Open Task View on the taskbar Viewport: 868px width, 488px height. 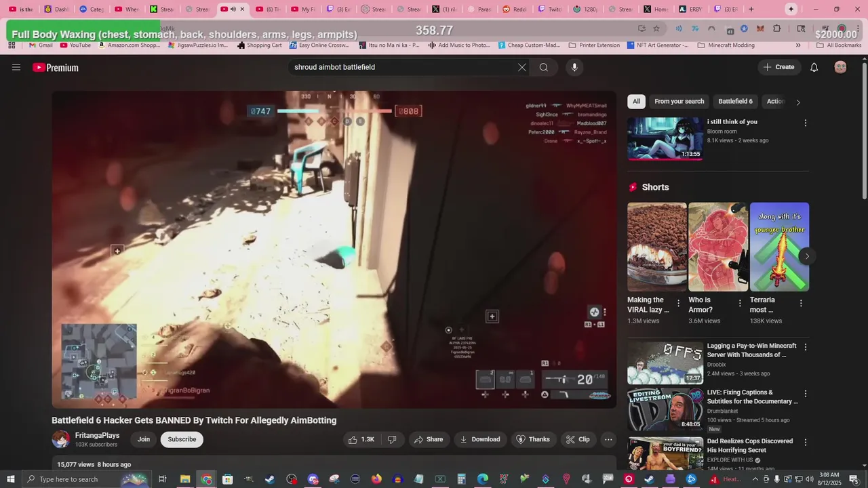[163, 479]
